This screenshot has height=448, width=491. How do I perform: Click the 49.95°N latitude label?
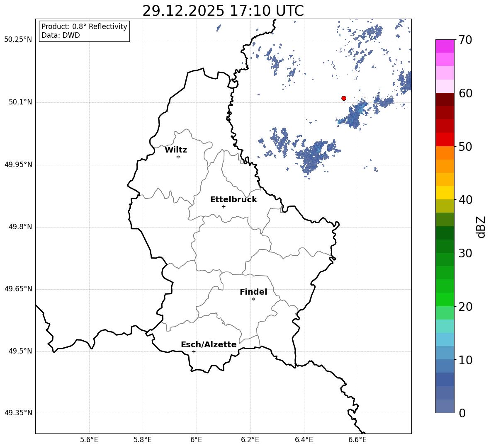(18, 165)
